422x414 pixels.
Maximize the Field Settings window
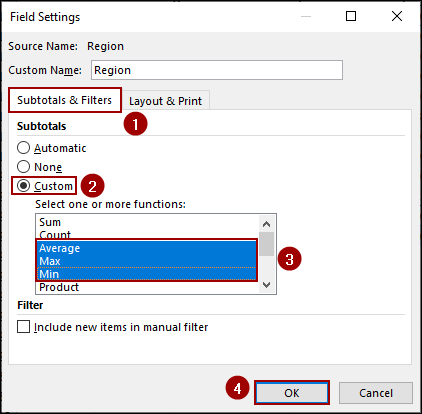click(351, 16)
